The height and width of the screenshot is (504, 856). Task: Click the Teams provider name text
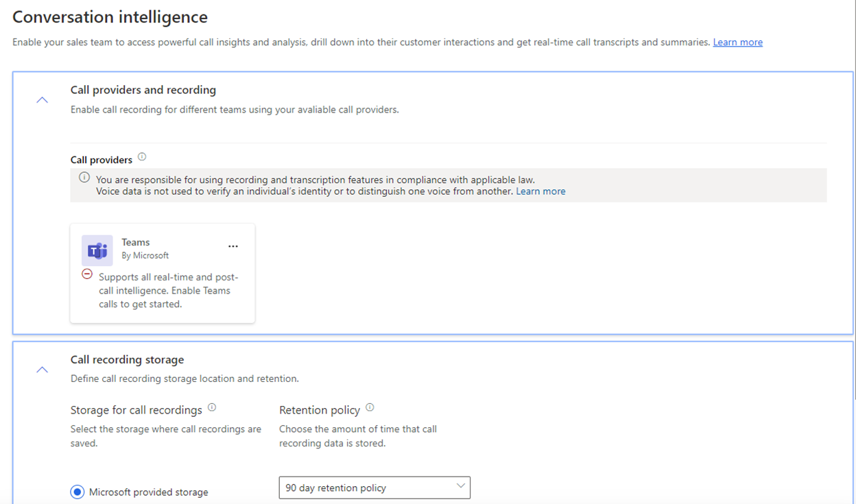click(x=136, y=242)
